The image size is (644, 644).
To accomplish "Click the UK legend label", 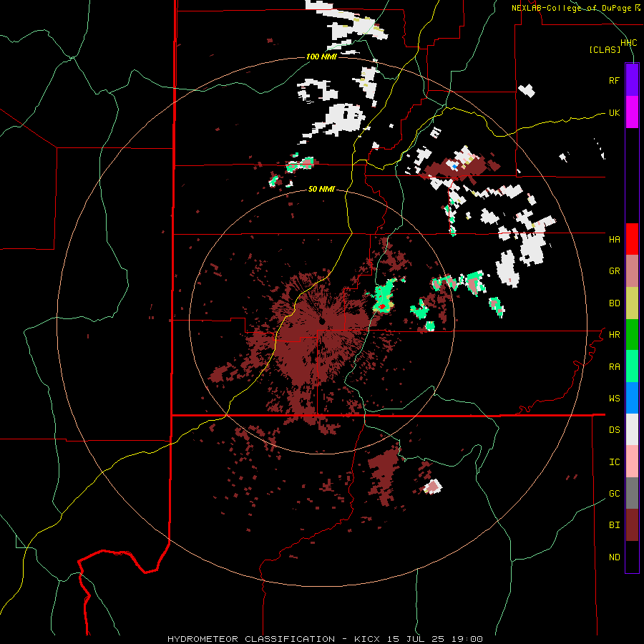I will tap(614, 112).
